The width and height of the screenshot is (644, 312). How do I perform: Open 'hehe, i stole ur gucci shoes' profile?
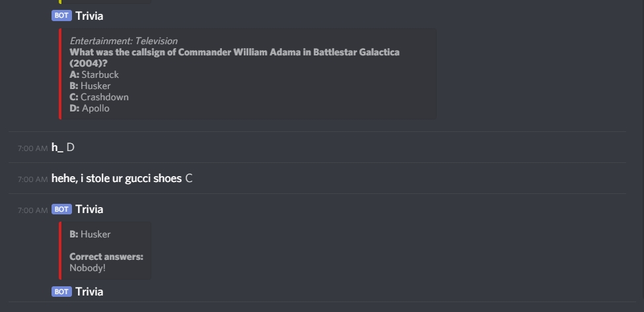117,179
